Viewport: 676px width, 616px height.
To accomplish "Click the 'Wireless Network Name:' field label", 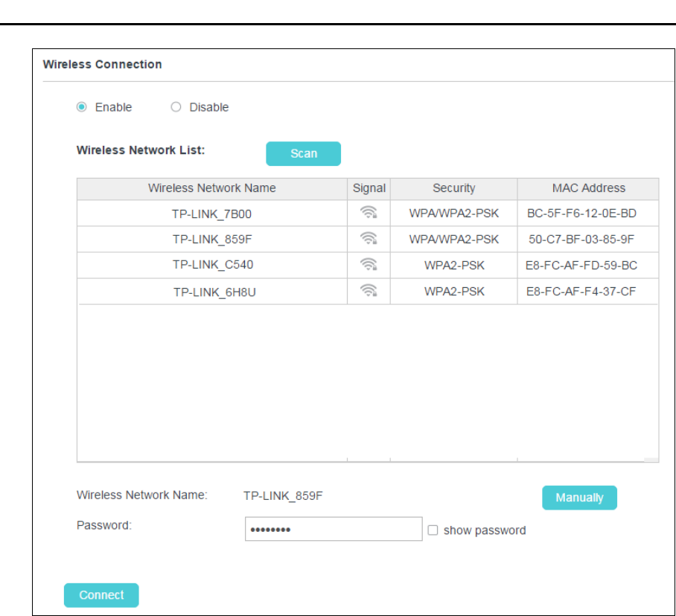I will point(142,495).
